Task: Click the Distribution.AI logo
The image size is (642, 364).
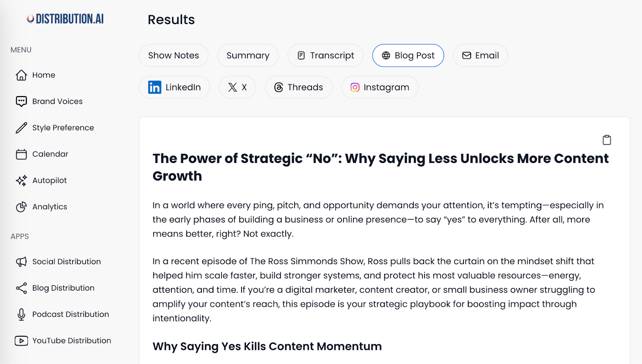Action: coord(64,18)
